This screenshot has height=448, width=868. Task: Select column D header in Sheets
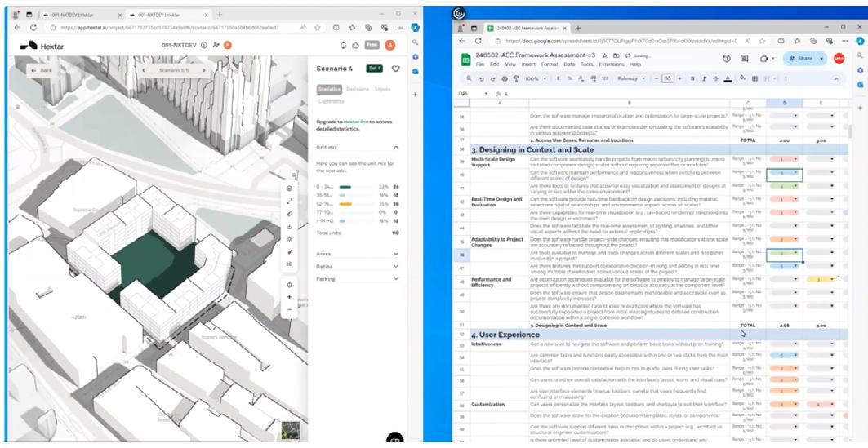tap(785, 104)
